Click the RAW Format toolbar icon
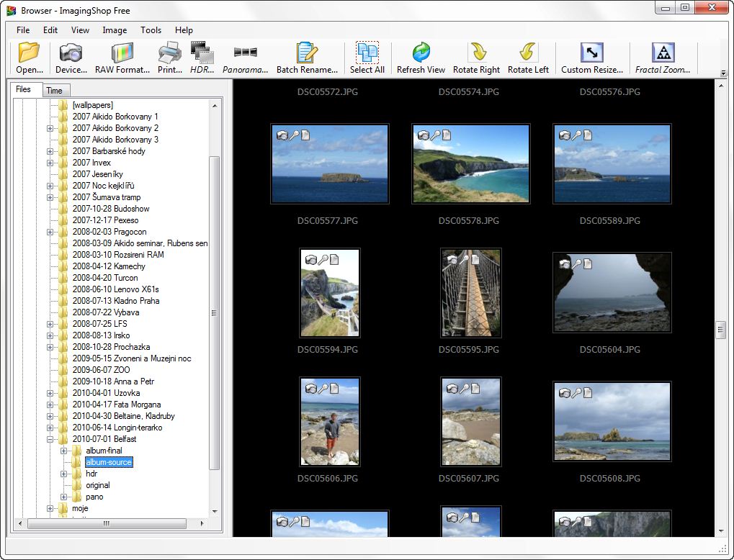 (x=122, y=58)
